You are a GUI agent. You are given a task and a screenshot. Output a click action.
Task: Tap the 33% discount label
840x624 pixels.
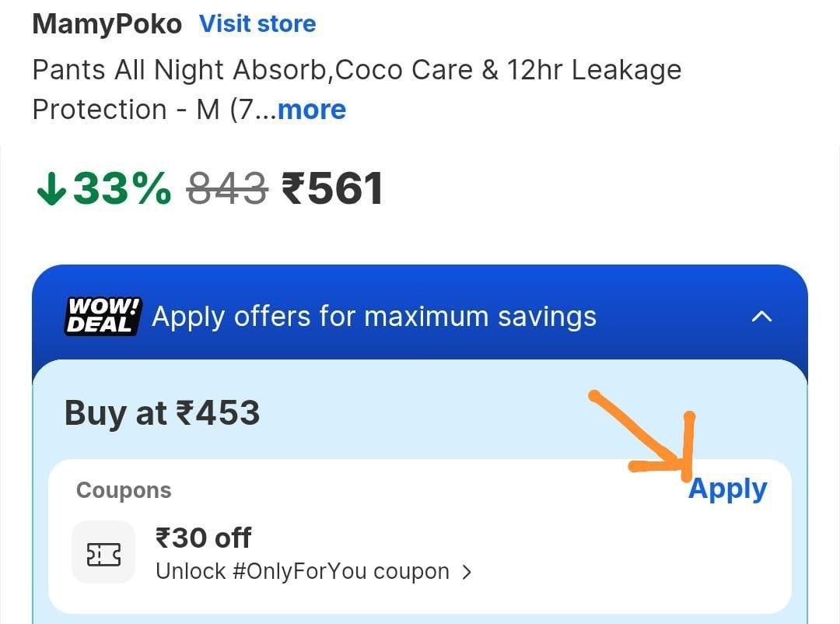click(121, 189)
